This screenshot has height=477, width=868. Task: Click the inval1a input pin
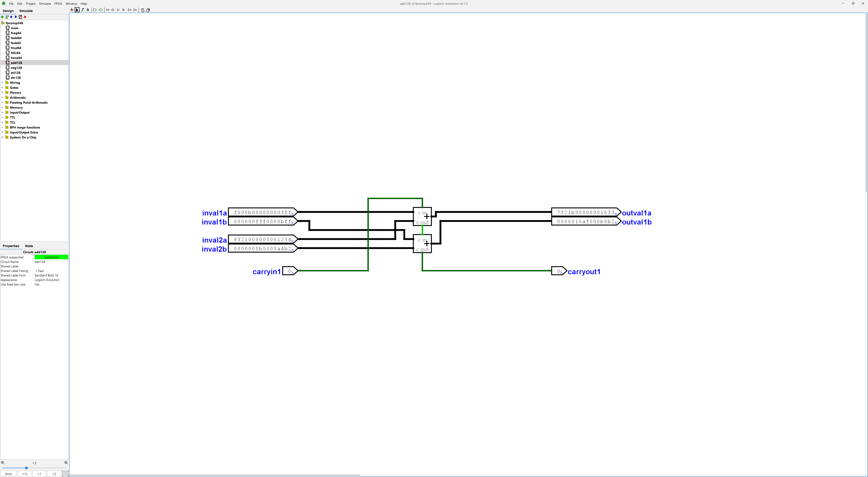[263, 212]
